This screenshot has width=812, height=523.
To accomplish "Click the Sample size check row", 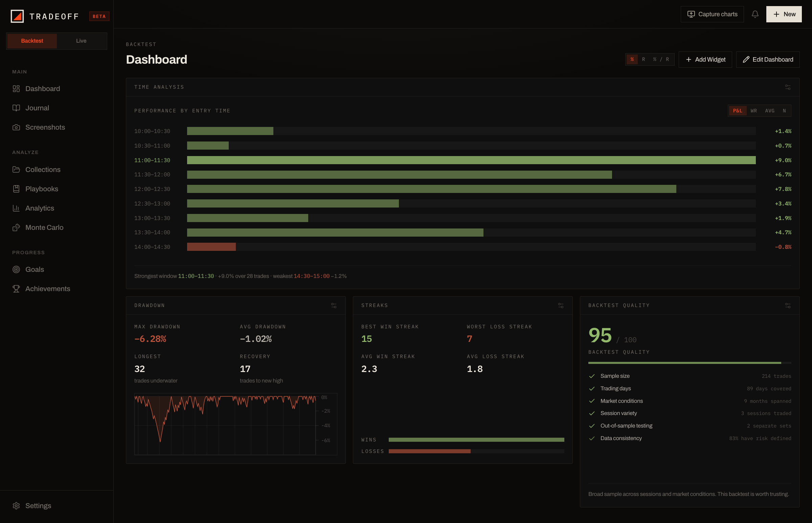I will pos(690,376).
